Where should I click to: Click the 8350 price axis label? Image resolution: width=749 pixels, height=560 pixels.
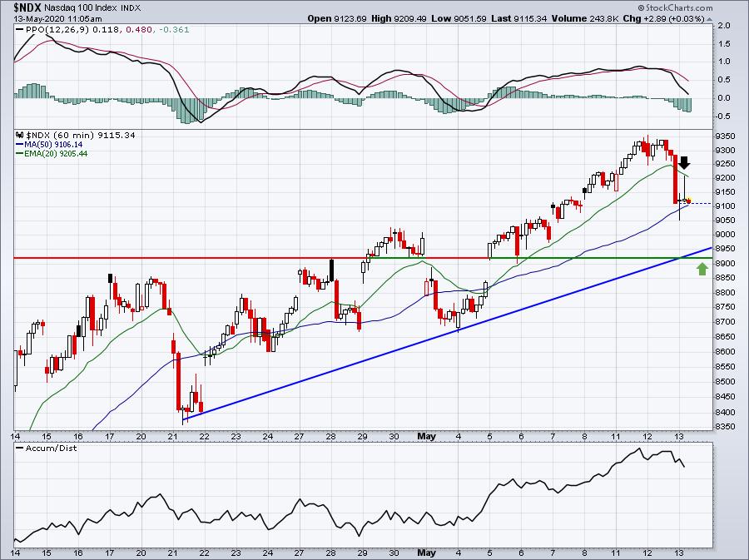[725, 427]
